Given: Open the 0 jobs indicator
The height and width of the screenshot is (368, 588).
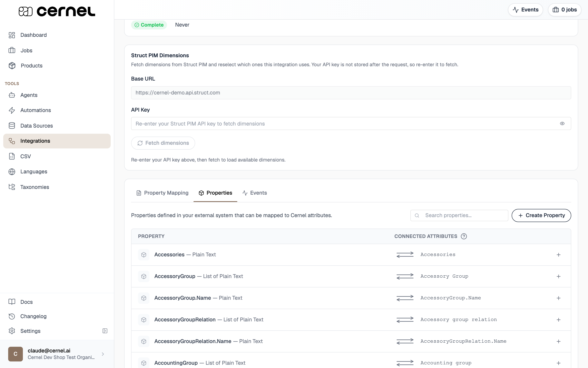Looking at the screenshot, I should tap(565, 10).
